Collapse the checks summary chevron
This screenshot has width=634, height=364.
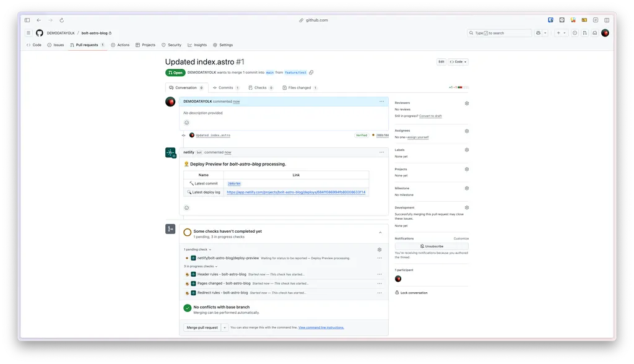380,233
